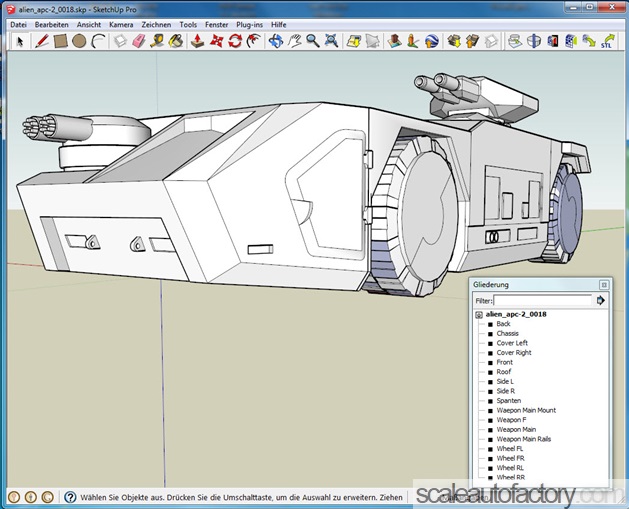Select the pink Eraser tool
This screenshot has height=509, width=629.
(138, 41)
